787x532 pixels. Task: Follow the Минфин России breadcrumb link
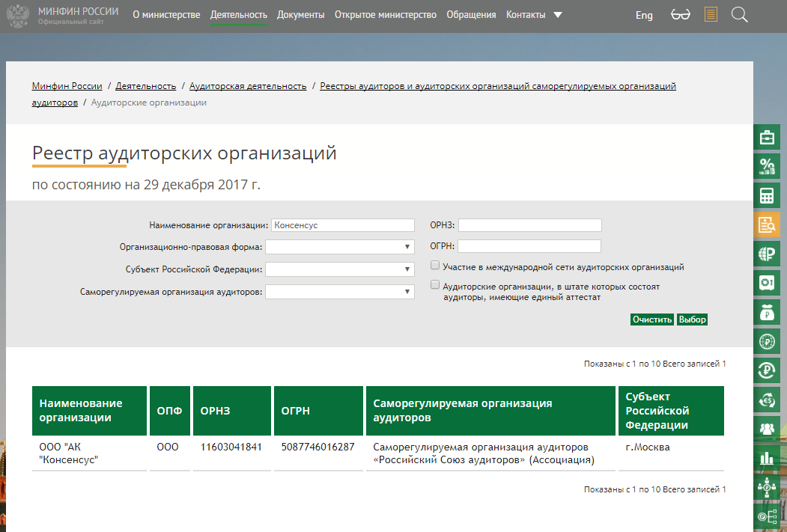click(67, 86)
